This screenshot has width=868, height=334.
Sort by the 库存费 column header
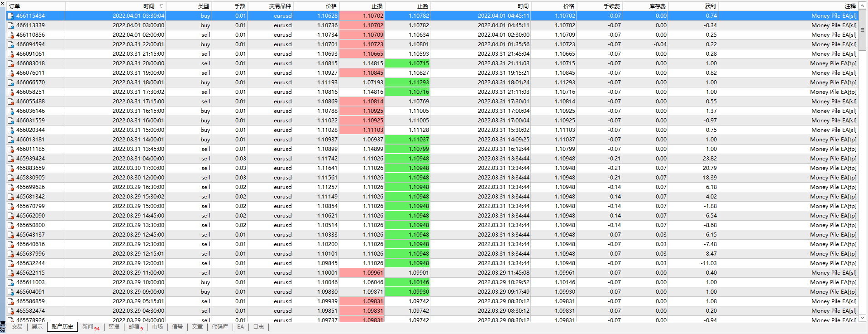click(645, 6)
